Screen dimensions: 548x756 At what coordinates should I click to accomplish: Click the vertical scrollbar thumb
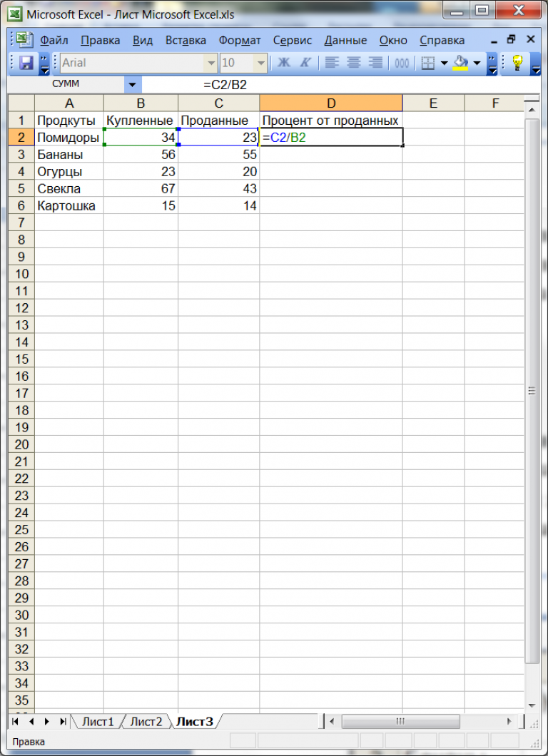pos(532,391)
